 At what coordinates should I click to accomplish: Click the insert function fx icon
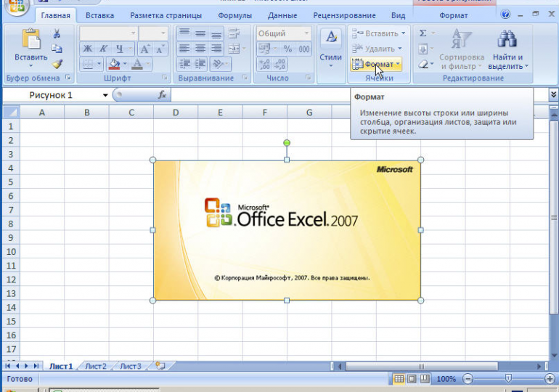pyautogui.click(x=162, y=95)
